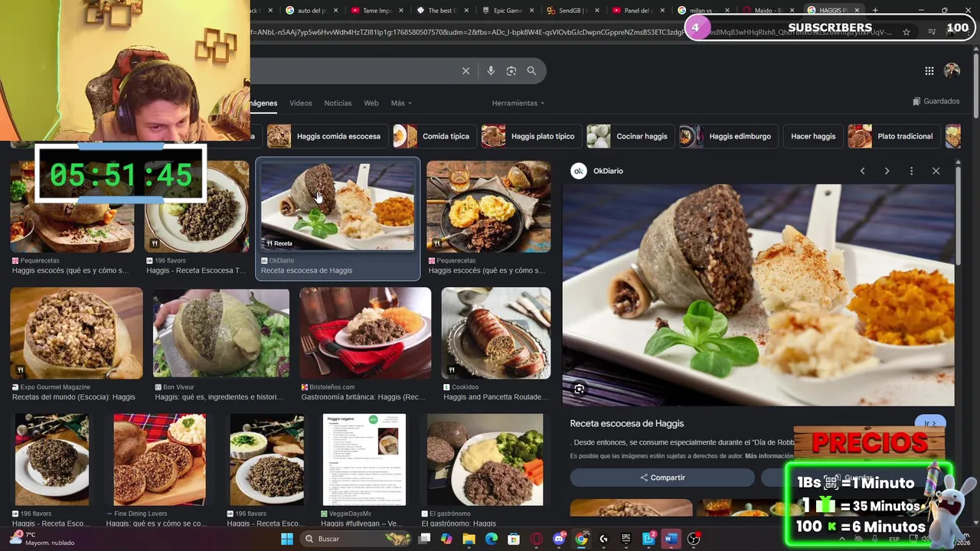The image size is (980, 551).
Task: Open the Google apps grid icon
Action: tap(929, 71)
